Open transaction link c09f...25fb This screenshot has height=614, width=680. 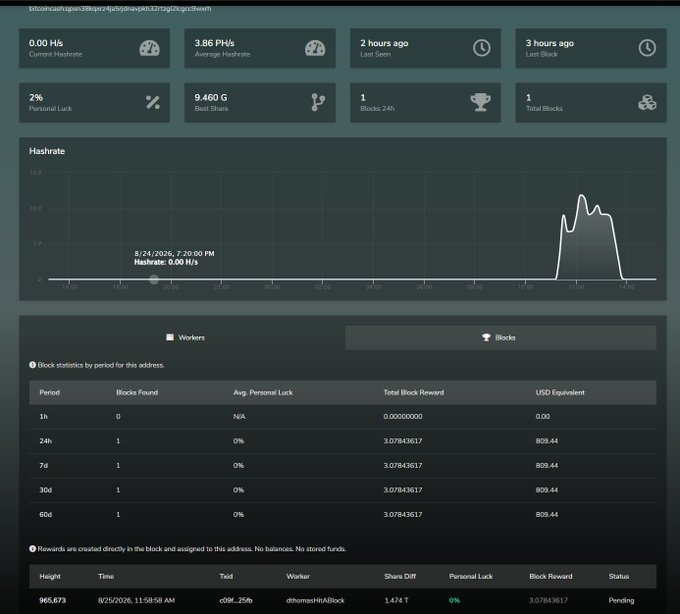pyautogui.click(x=236, y=601)
